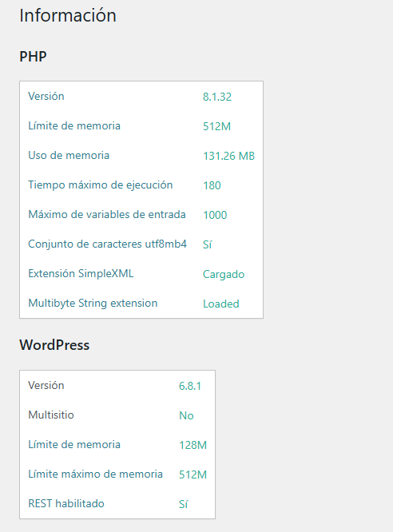Viewport: 393px width, 532px height.
Task: Select PHP memory limit value 512M
Action: [216, 126]
